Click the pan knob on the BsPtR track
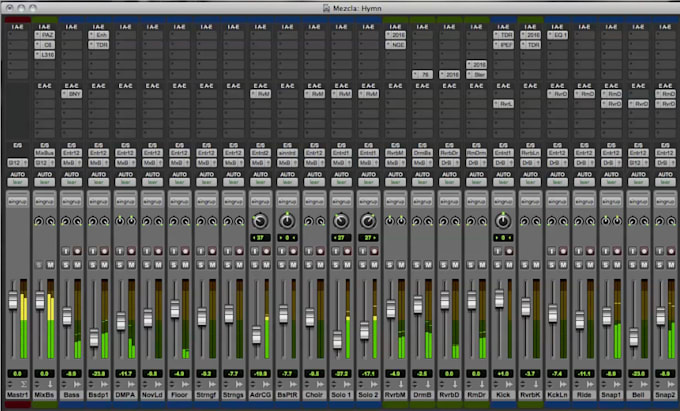Image resolution: width=680 pixels, height=411 pixels. pos(287,221)
